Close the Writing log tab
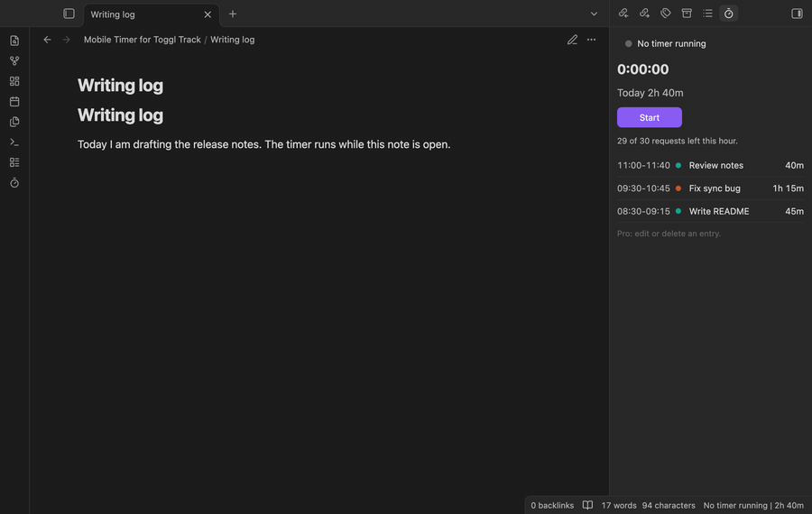Screen dimensions: 812x514 click(208, 14)
